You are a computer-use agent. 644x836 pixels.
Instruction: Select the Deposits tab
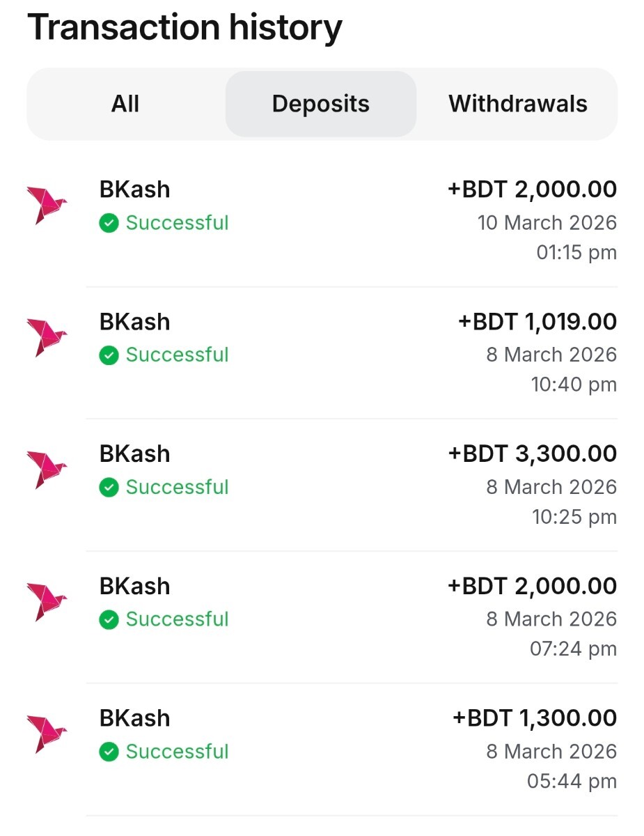(x=320, y=104)
